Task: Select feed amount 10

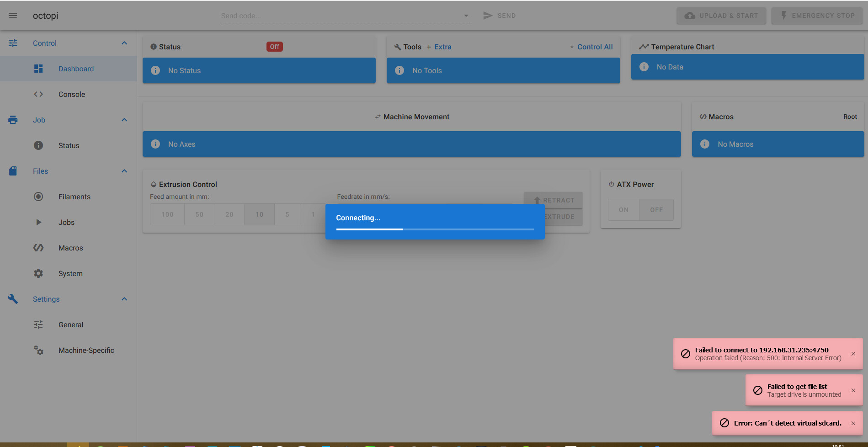Action: (x=259, y=214)
